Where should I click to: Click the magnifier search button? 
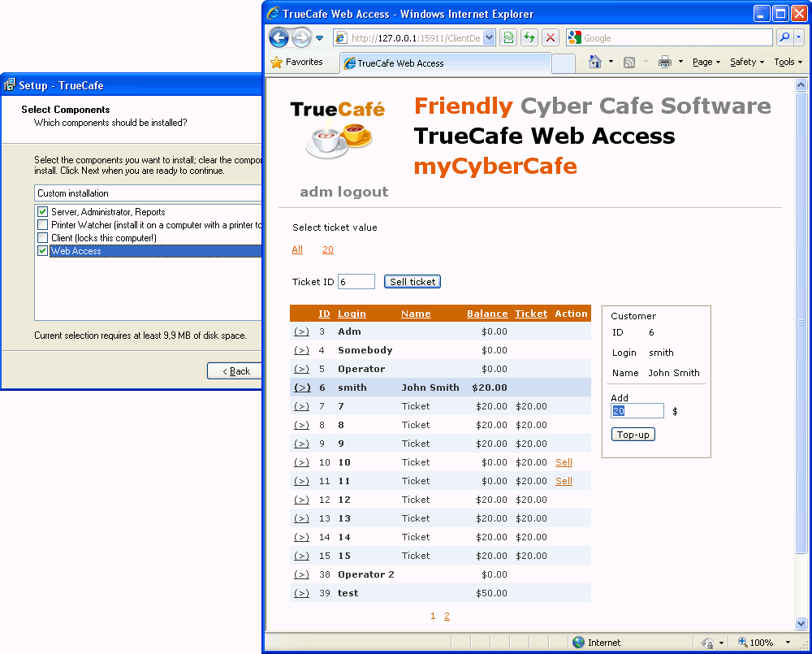(x=784, y=37)
